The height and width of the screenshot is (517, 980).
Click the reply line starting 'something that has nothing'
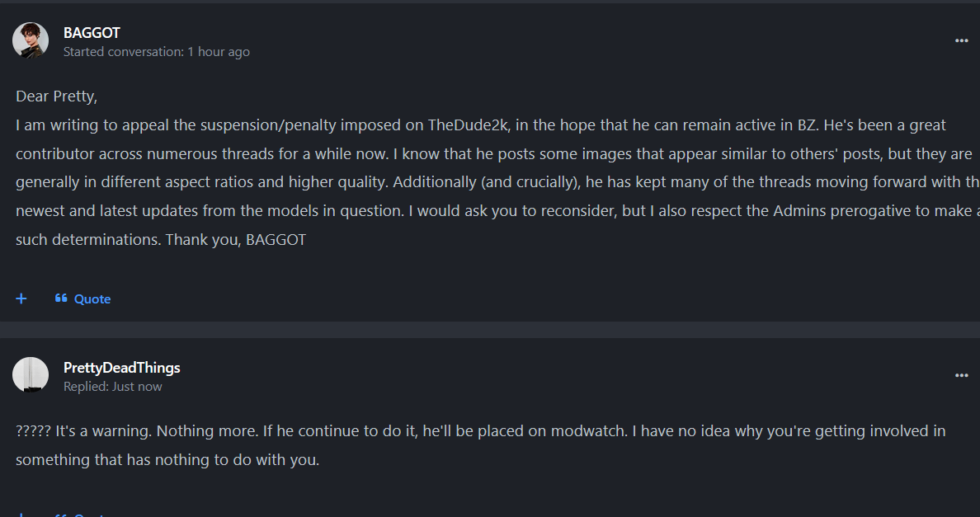(x=167, y=460)
